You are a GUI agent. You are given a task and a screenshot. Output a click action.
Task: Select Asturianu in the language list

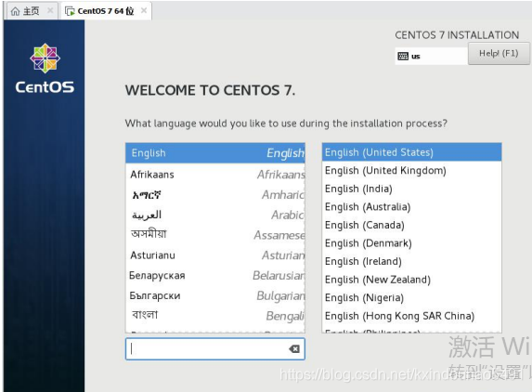tap(215, 255)
